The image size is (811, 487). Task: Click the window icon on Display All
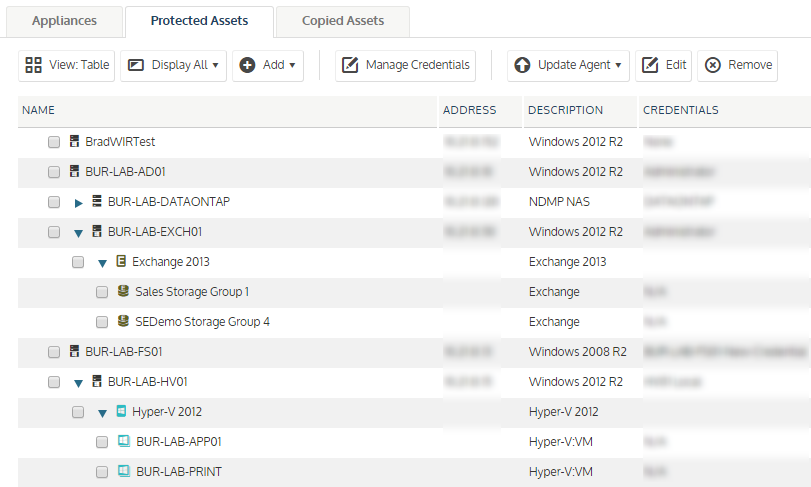pyautogui.click(x=136, y=65)
